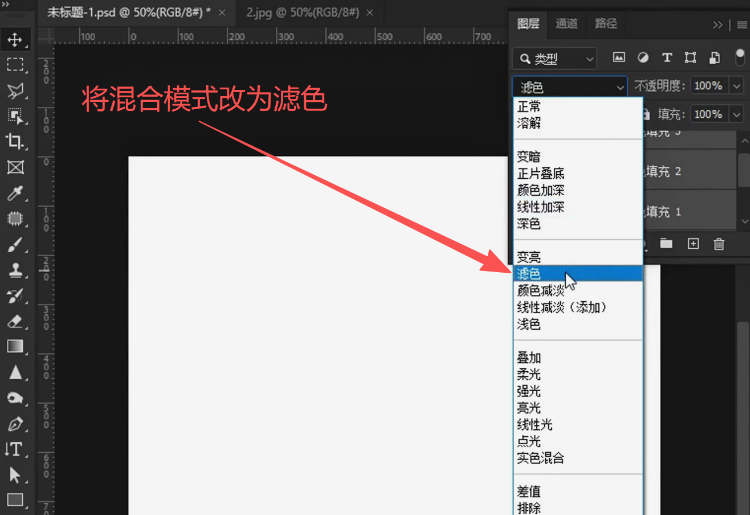Choose 叠加 blend mode

(x=578, y=357)
